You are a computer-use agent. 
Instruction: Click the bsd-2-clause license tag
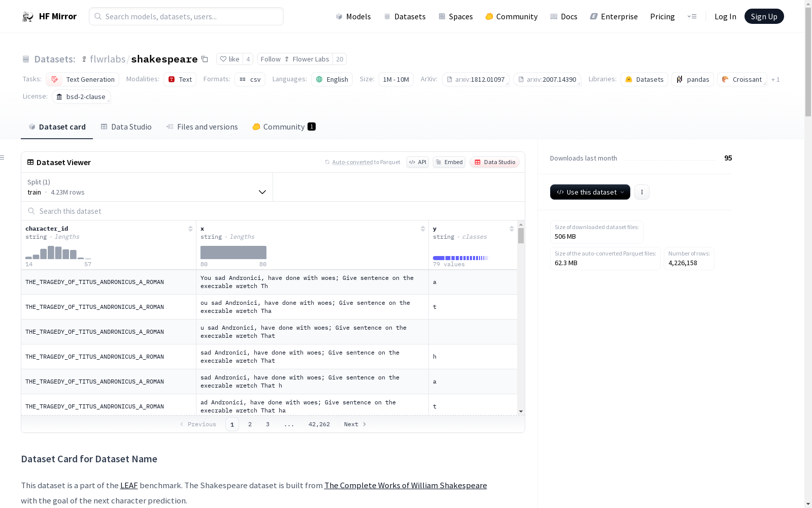click(x=81, y=97)
